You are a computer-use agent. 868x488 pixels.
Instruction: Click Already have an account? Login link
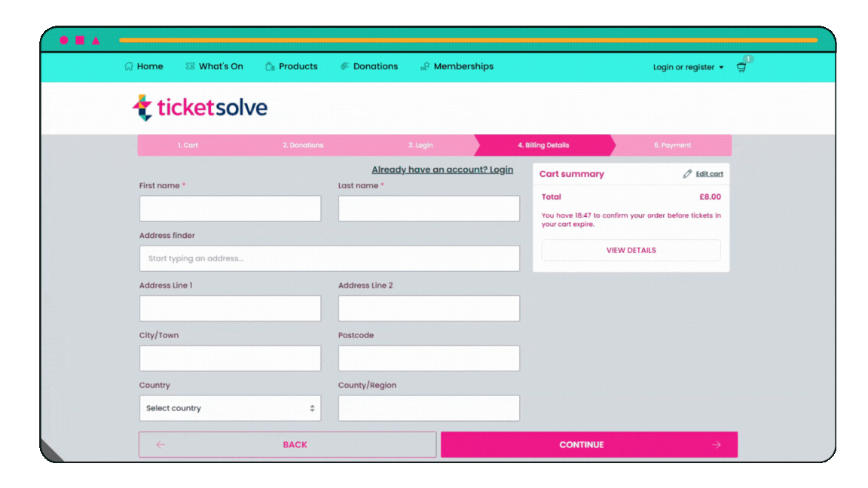[x=442, y=170]
